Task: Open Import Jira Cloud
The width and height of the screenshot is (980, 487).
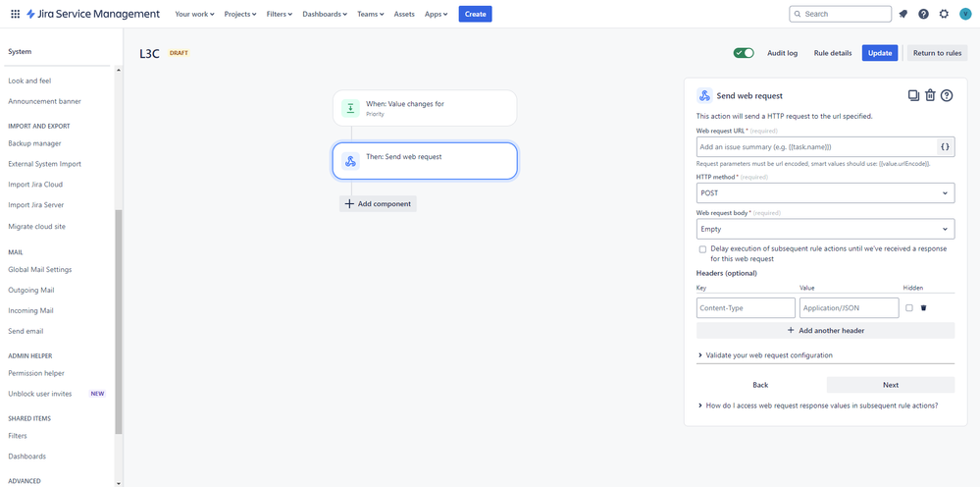Action: 35,185
